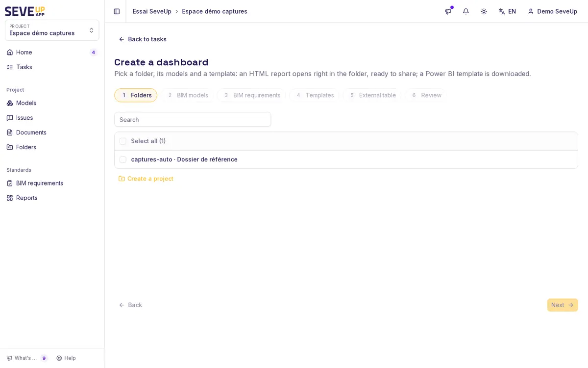Click the SeveUp app logo
This screenshot has height=368, width=588.
[x=25, y=11]
